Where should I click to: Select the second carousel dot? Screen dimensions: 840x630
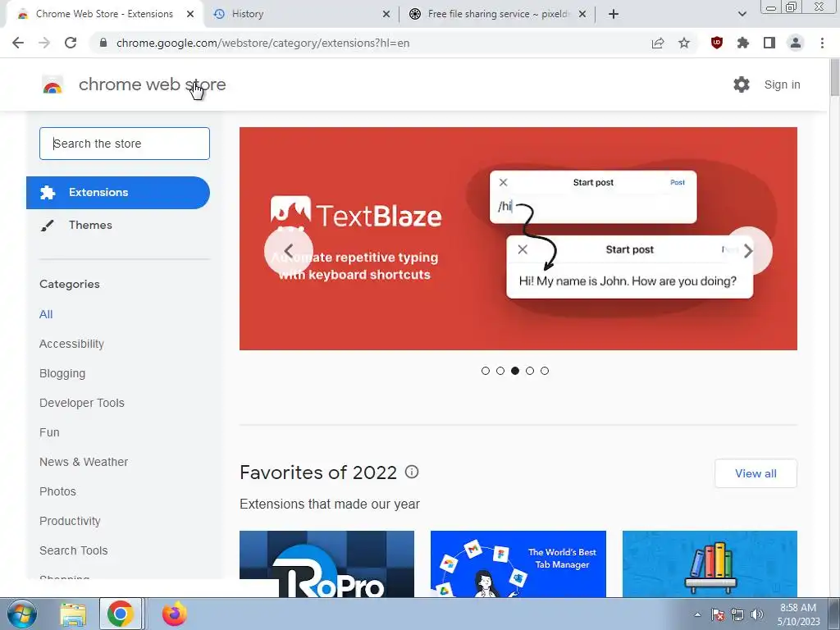pyautogui.click(x=500, y=371)
